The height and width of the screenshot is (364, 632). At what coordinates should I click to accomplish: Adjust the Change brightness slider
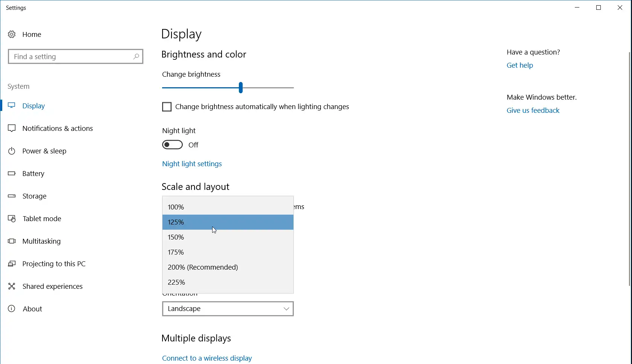click(x=240, y=88)
